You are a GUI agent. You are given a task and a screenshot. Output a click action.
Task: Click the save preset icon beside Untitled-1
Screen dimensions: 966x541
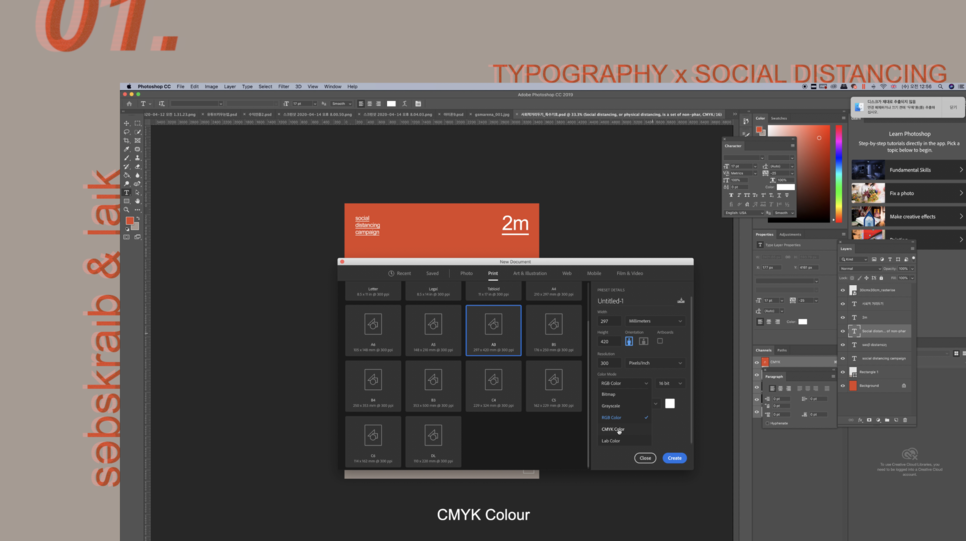[681, 301]
